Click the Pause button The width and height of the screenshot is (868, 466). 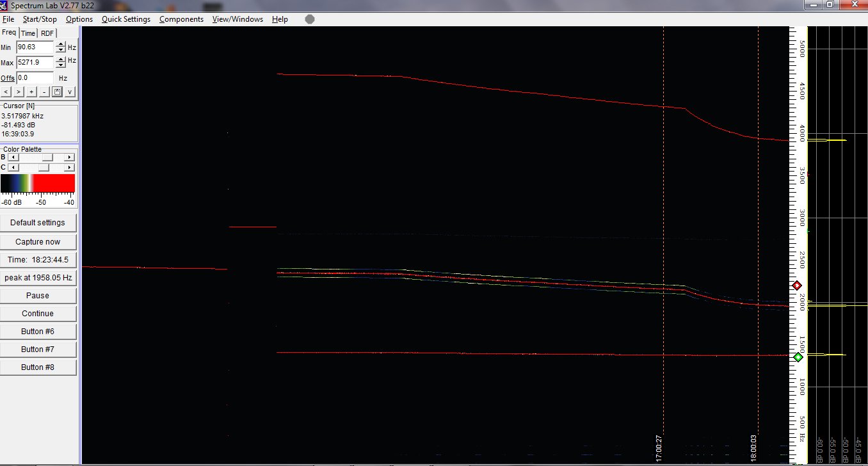[38, 296]
